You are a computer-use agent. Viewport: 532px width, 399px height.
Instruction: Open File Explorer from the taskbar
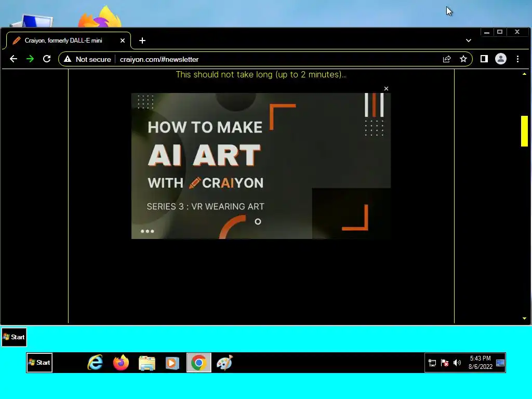click(147, 363)
